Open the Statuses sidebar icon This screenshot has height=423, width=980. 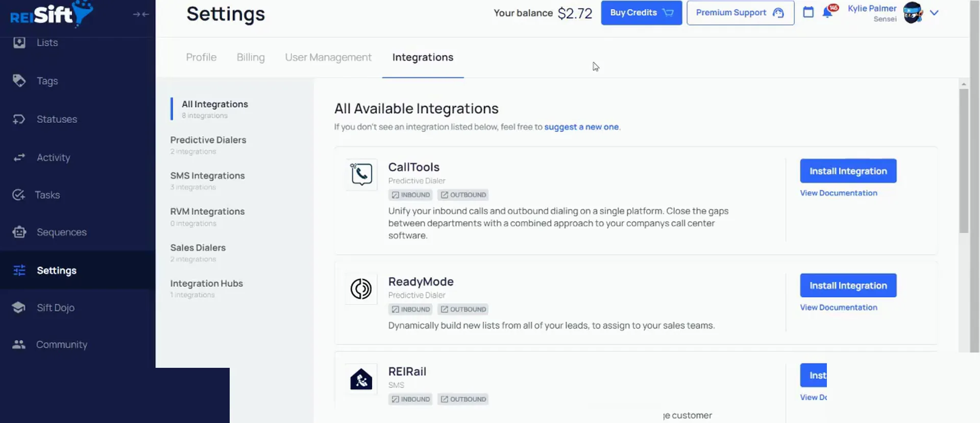click(19, 119)
